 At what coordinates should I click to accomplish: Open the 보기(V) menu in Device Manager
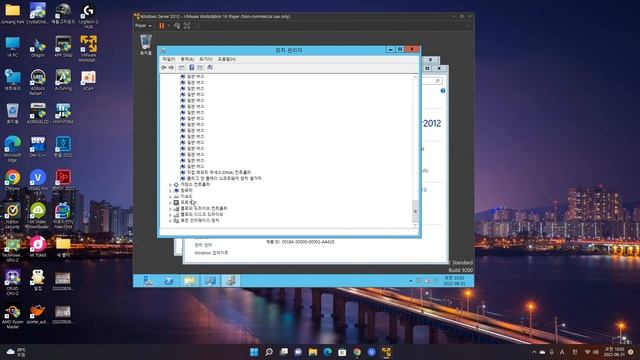pyautogui.click(x=206, y=59)
